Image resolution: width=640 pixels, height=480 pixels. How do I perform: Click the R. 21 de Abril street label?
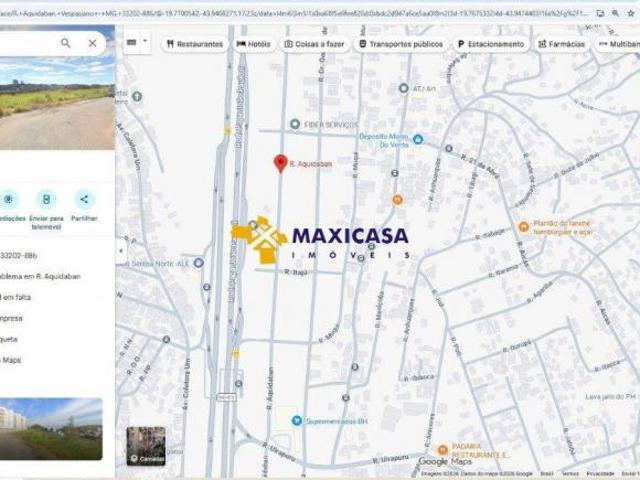point(480,167)
